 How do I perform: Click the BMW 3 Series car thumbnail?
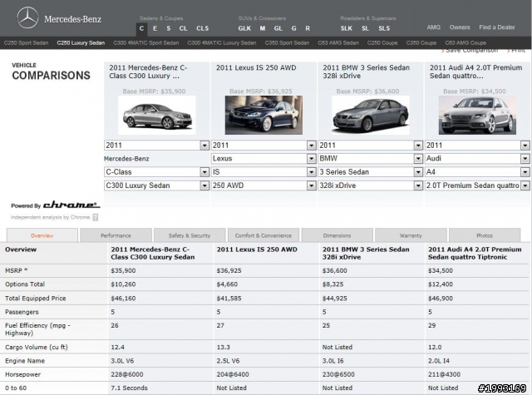(x=371, y=116)
